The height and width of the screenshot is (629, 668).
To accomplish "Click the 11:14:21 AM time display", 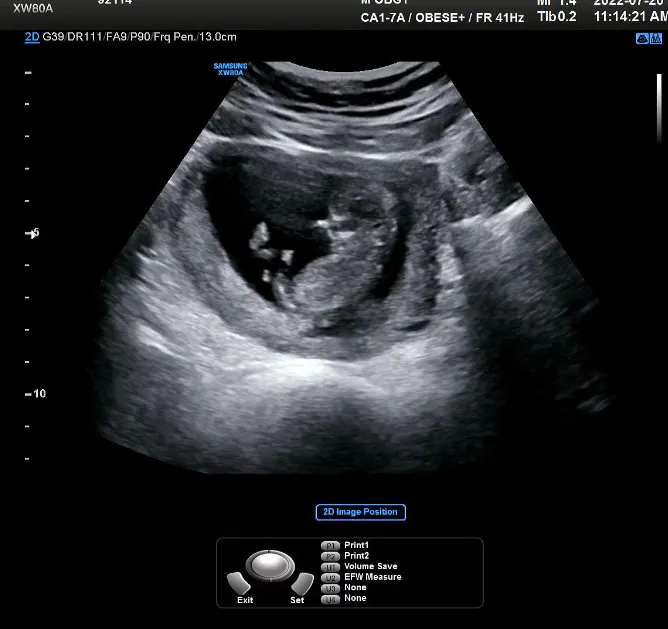I will pyautogui.click(x=631, y=17).
